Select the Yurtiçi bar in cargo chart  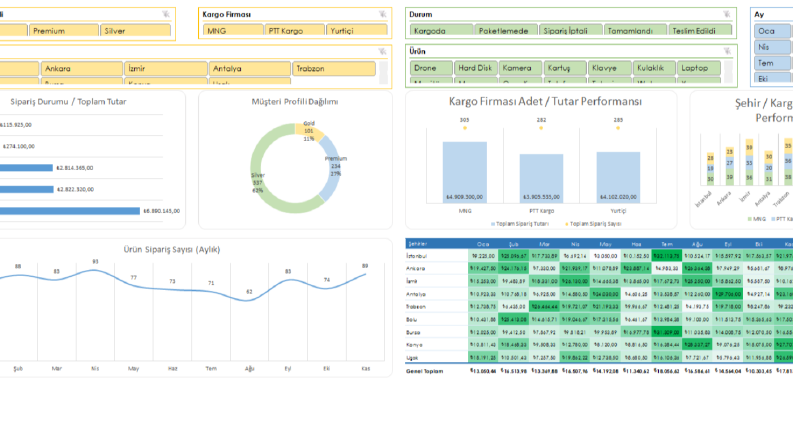pos(618,177)
